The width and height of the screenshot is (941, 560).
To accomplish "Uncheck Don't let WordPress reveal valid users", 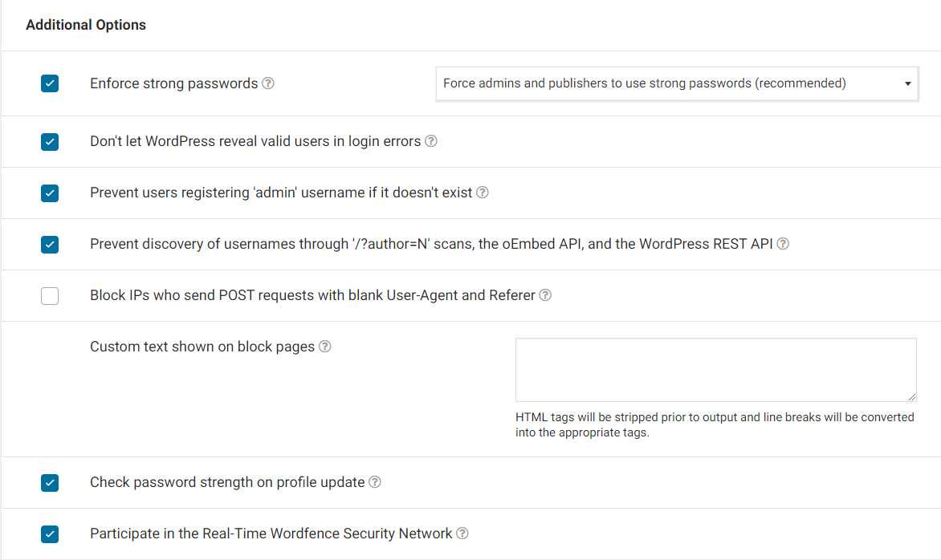I will [x=50, y=142].
